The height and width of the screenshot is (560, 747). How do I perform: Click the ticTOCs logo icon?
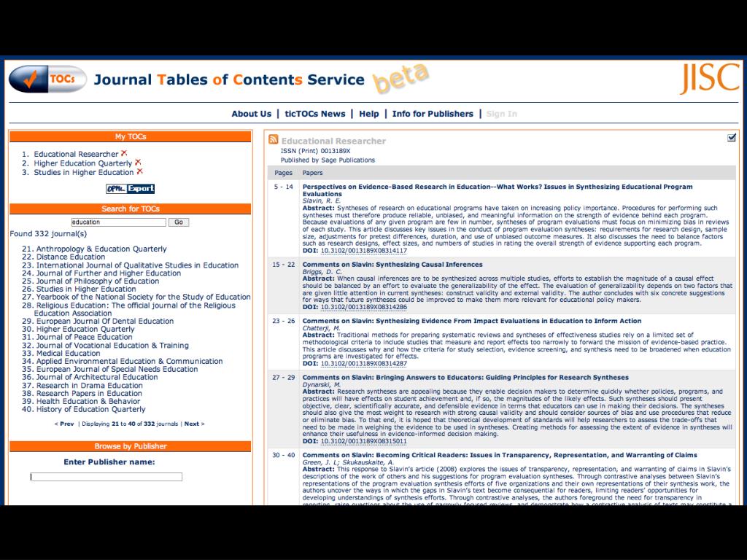[47, 79]
